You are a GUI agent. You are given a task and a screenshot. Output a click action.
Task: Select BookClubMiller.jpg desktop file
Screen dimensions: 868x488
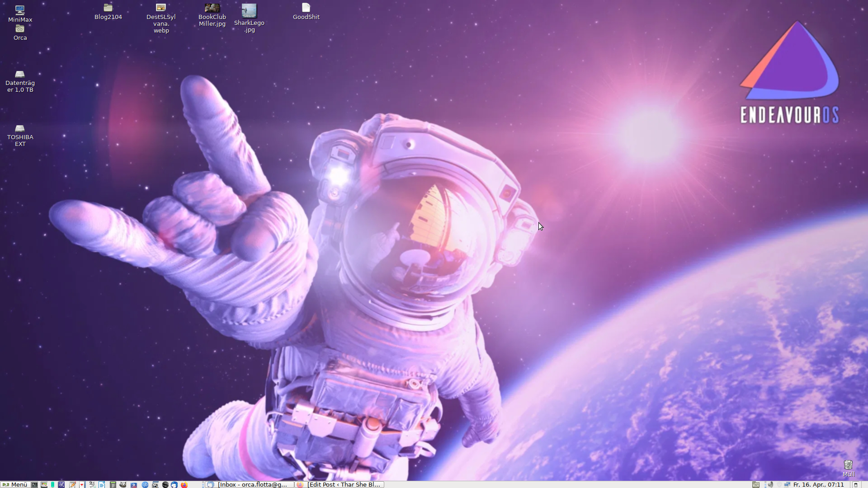click(x=212, y=15)
